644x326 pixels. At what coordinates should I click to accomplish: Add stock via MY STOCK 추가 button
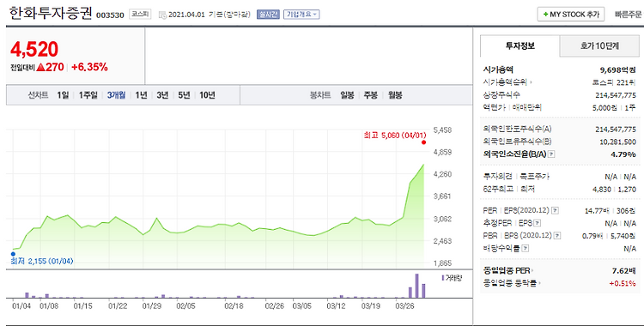pyautogui.click(x=571, y=15)
